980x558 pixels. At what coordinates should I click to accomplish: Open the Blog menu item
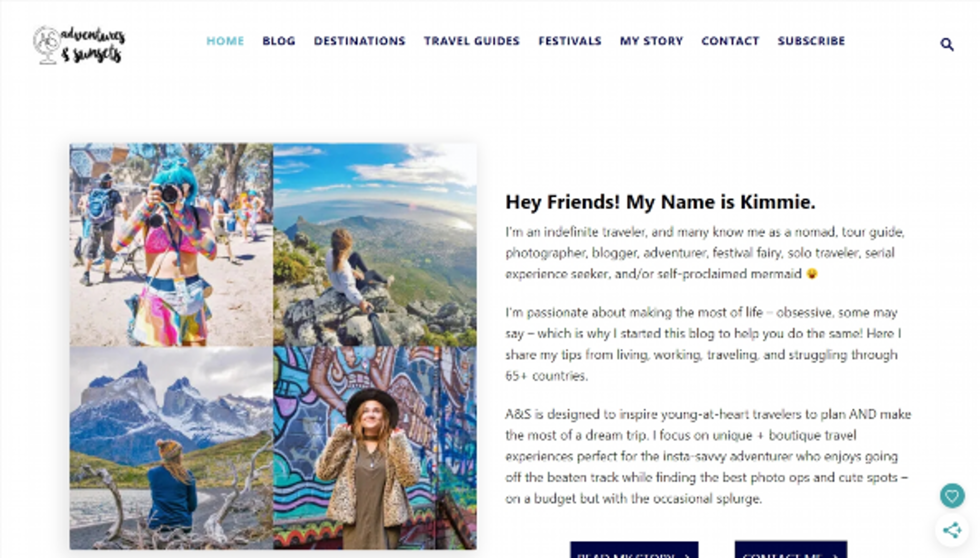pos(279,41)
